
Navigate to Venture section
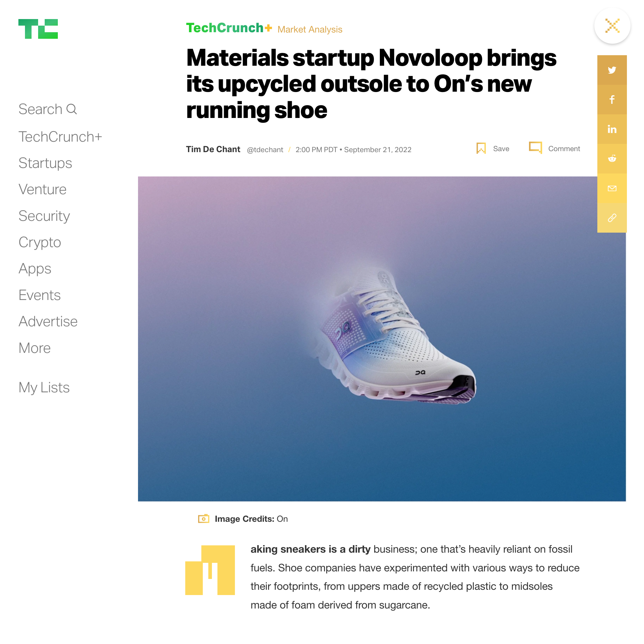pos(43,189)
